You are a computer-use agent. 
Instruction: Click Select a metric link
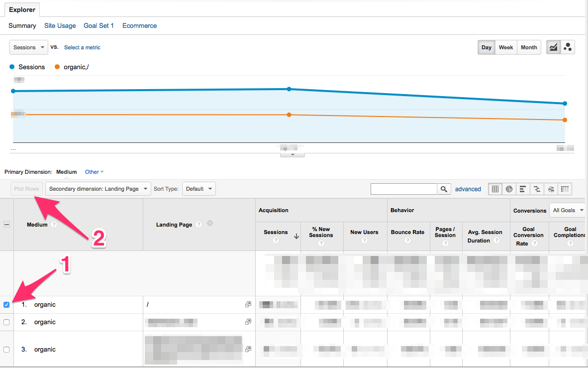pos(82,47)
